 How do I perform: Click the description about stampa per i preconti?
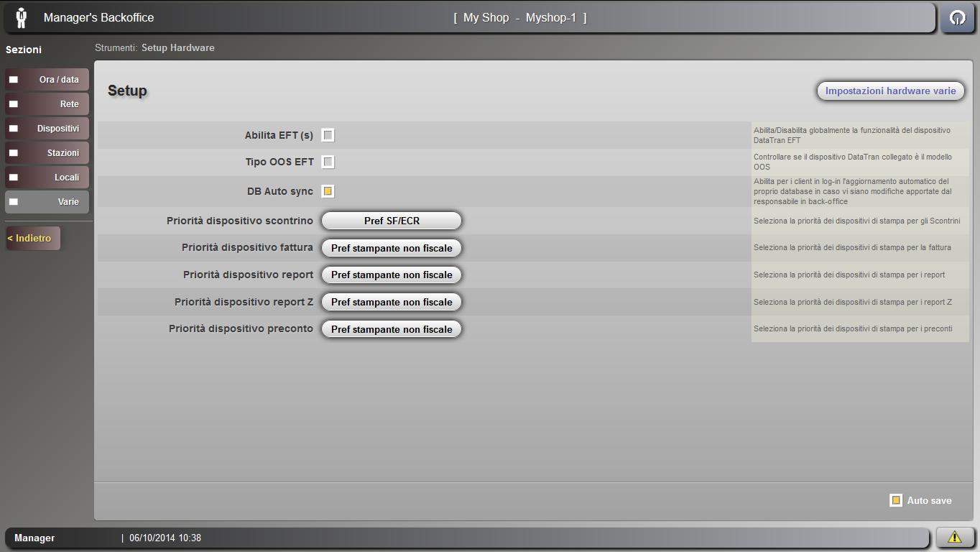click(x=853, y=328)
